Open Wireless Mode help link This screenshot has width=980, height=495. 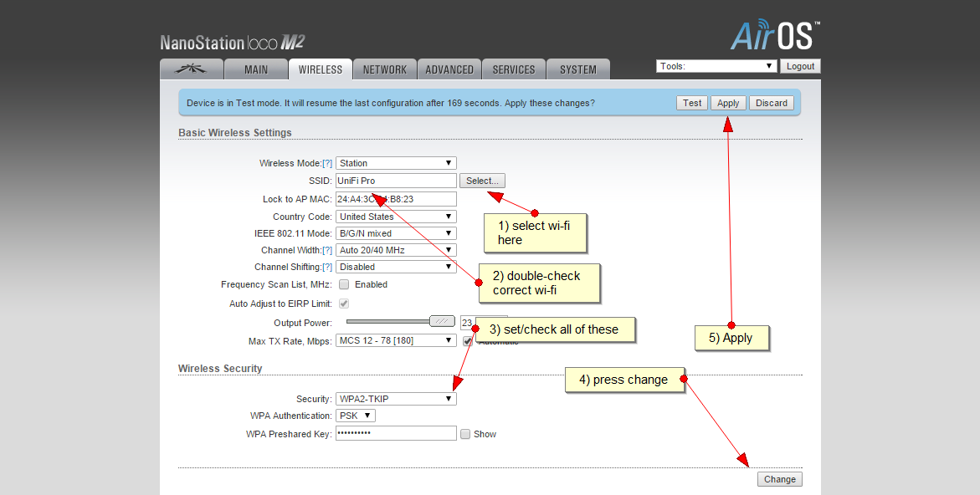(327, 163)
